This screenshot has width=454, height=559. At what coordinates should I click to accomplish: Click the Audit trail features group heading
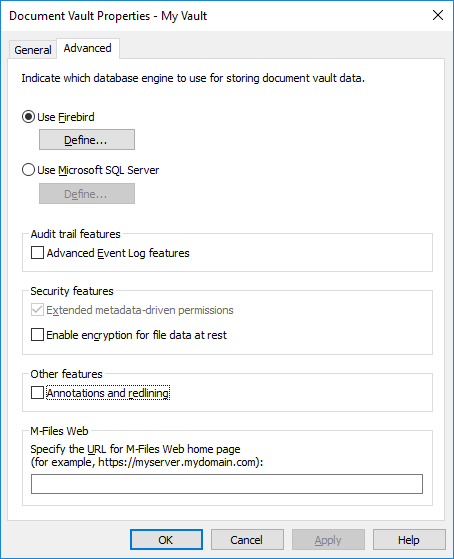click(x=76, y=234)
